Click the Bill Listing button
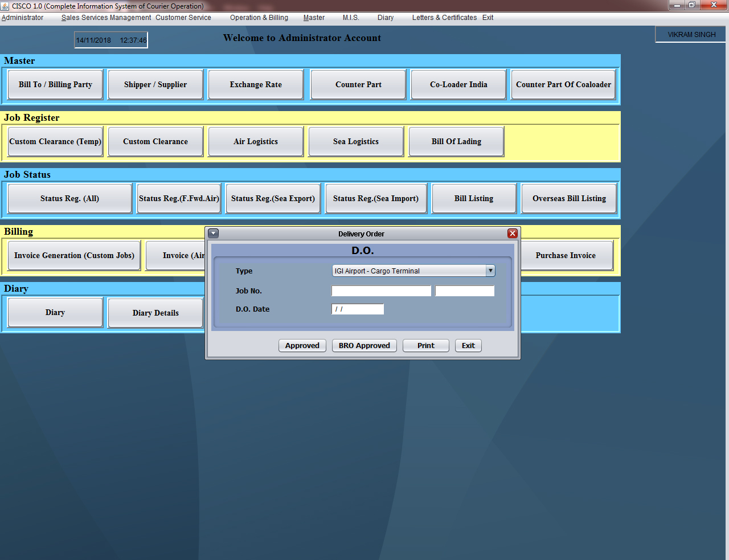This screenshot has height=560, width=729. tap(474, 198)
